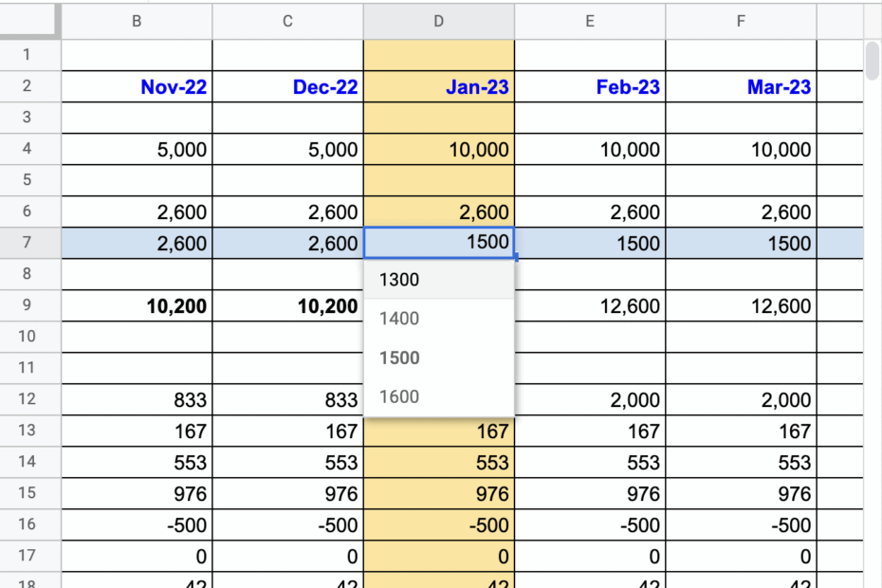Select column F header

click(741, 22)
